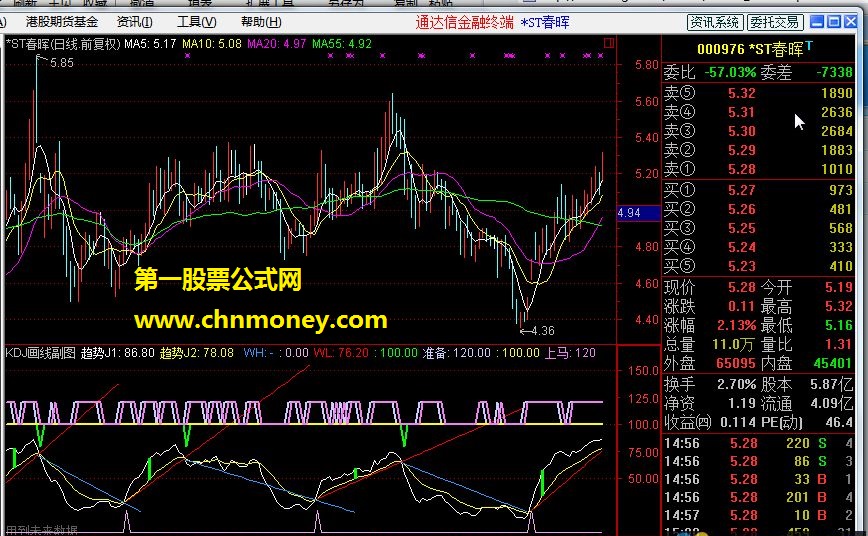Open the 帮助(H) menu
Screen dimensions: 868x536
[x=261, y=22]
